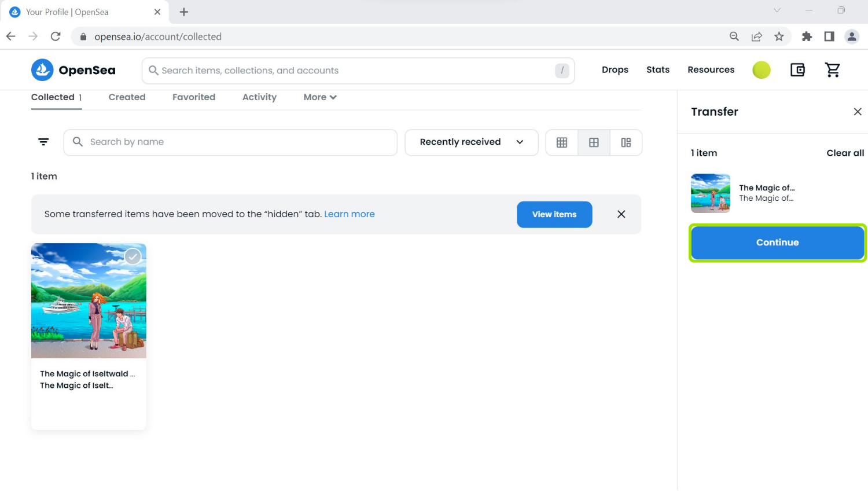Click the browser share icon

tap(756, 36)
